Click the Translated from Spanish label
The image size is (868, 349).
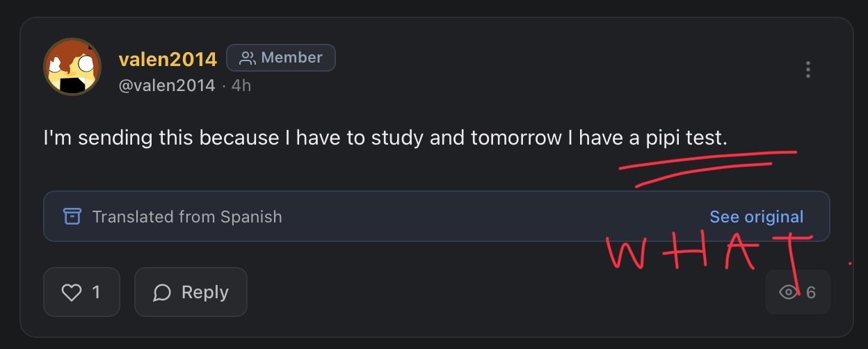coord(187,216)
